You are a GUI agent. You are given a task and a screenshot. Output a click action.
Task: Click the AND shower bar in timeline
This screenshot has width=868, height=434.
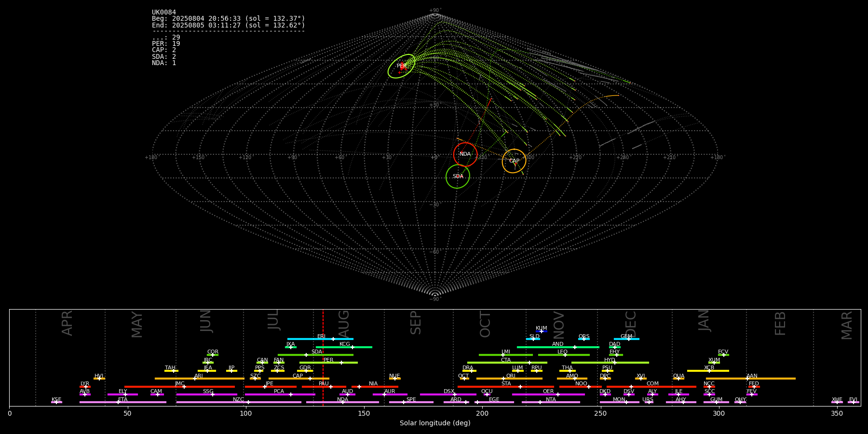tap(558, 347)
